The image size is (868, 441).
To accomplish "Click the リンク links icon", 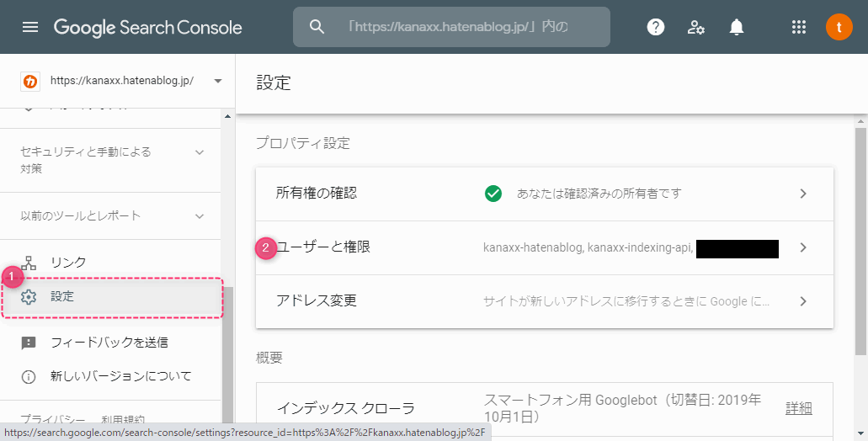I will pos(29,263).
